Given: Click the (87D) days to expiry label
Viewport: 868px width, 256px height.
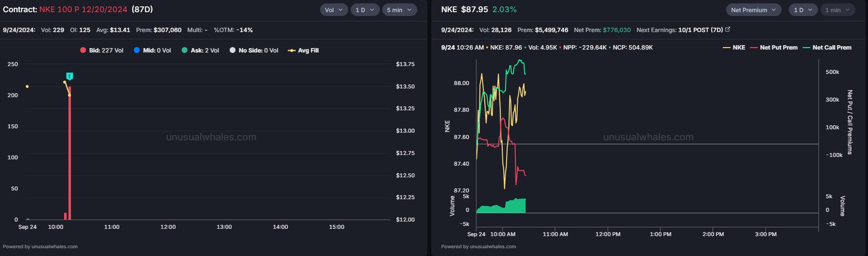Looking at the screenshot, I should coord(142,9).
